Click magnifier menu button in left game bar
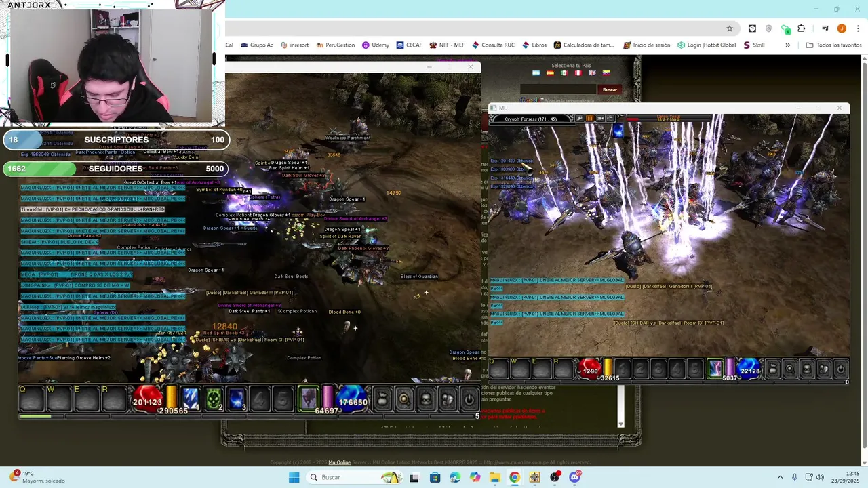 [404, 399]
